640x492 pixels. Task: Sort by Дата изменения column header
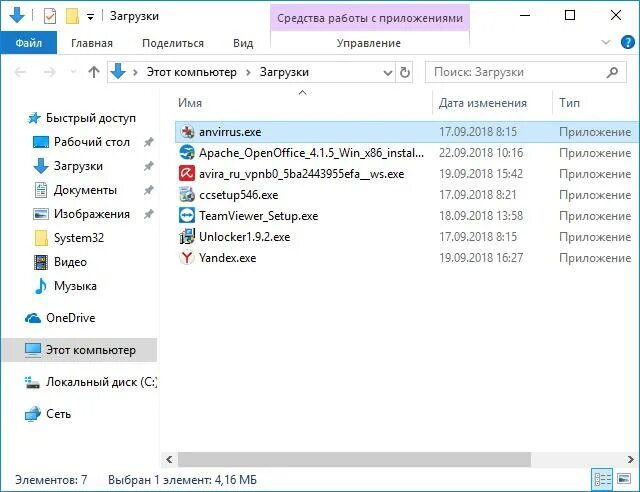pyautogui.click(x=482, y=103)
